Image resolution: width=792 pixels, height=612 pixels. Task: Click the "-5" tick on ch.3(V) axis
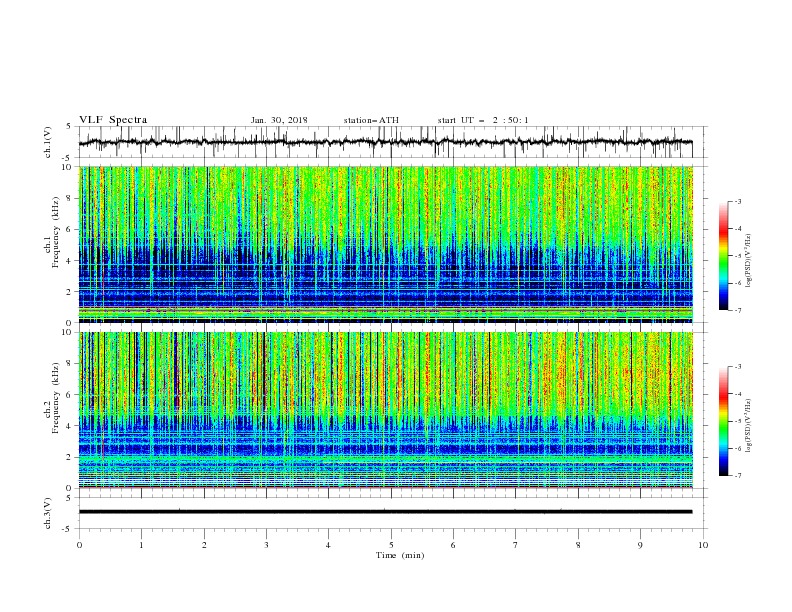tap(67, 529)
